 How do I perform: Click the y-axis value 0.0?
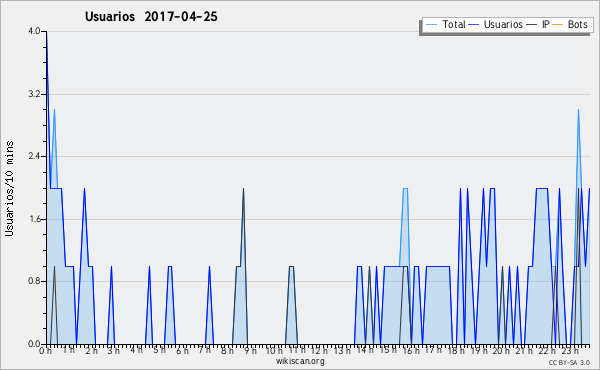tap(34, 344)
